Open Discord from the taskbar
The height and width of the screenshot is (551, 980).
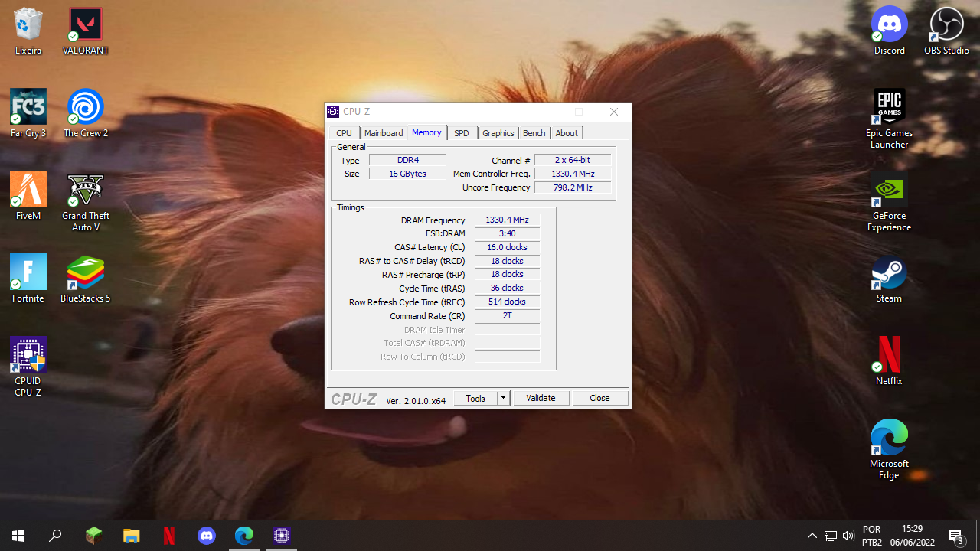click(x=207, y=536)
